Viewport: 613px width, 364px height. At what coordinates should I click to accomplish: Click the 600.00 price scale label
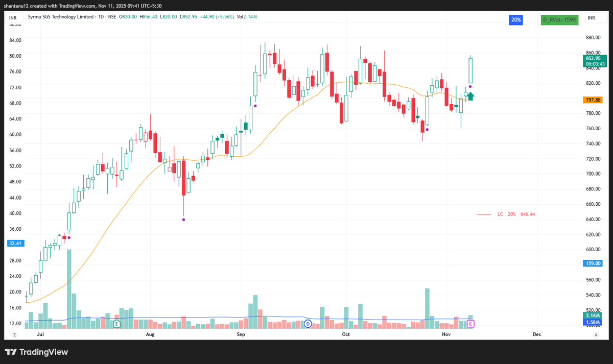[x=593, y=249]
